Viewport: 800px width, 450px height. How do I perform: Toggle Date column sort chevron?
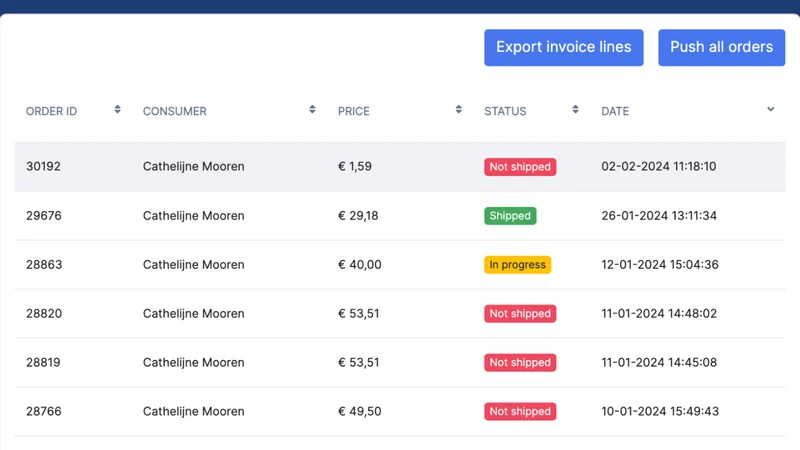point(771,109)
